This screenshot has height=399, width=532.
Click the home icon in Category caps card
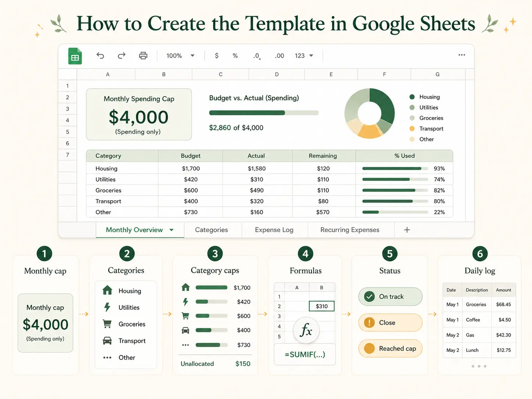coord(186,287)
